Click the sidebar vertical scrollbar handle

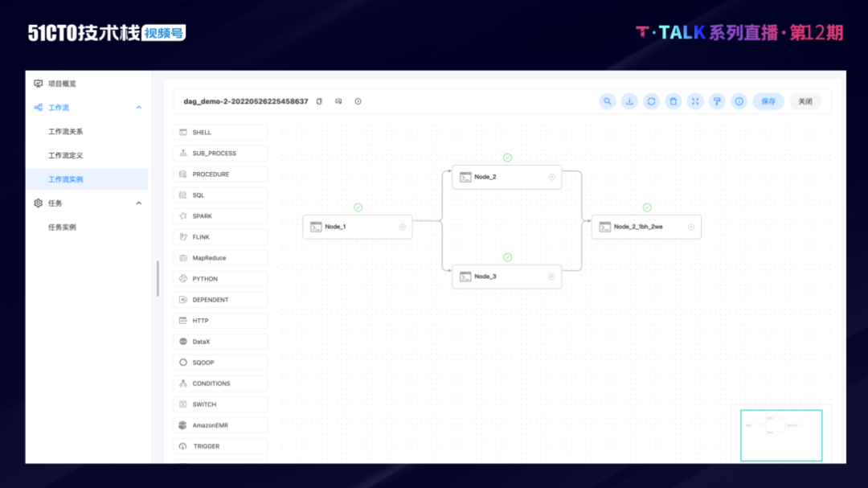158,279
